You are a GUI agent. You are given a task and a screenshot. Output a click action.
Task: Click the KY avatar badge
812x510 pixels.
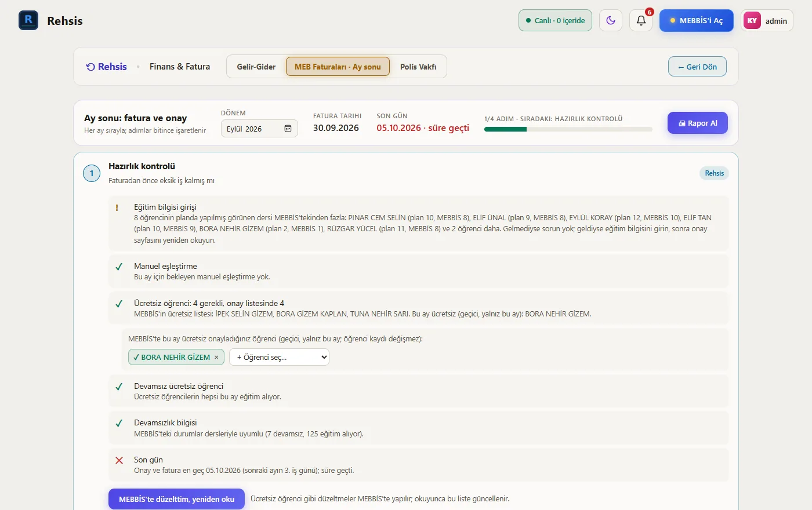(752, 20)
